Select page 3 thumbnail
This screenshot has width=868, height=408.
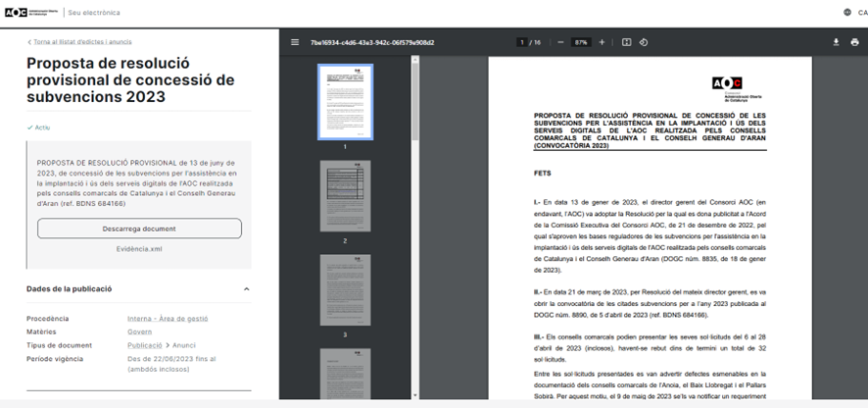345,289
